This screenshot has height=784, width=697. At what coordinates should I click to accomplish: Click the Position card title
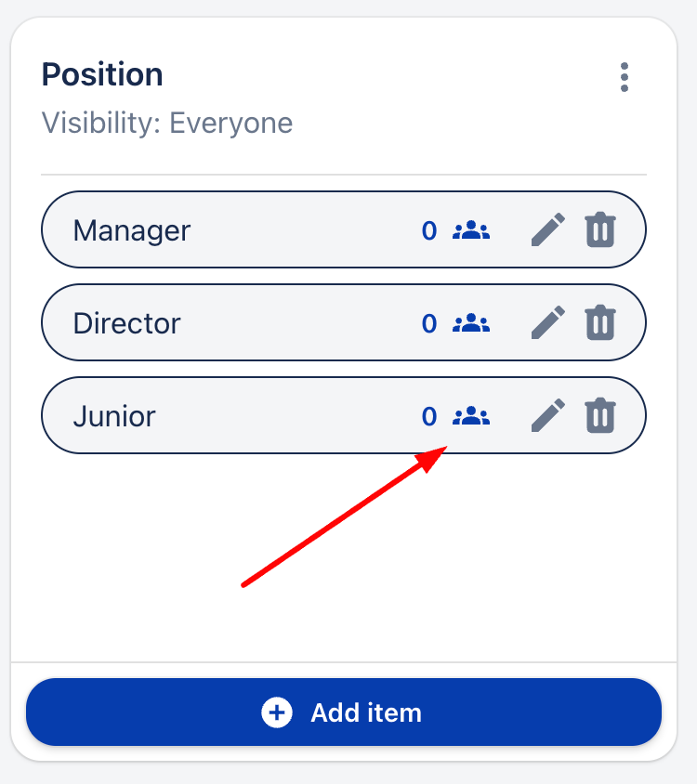pyautogui.click(x=102, y=74)
